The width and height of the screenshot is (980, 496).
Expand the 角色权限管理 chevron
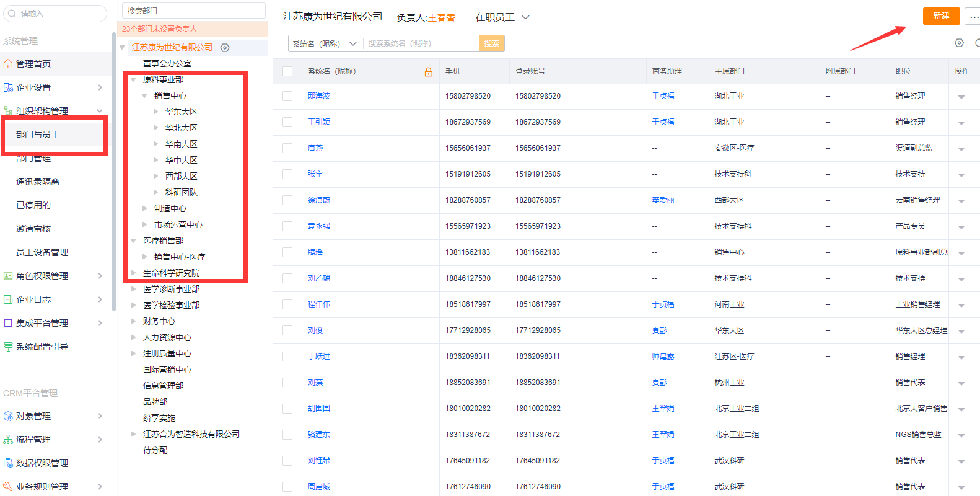(x=100, y=276)
